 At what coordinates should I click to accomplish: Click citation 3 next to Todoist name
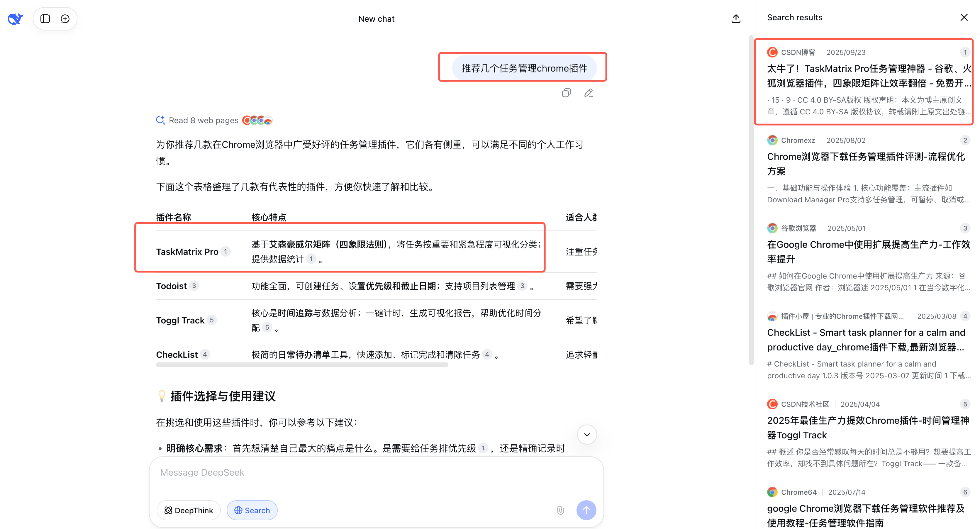pyautogui.click(x=194, y=286)
